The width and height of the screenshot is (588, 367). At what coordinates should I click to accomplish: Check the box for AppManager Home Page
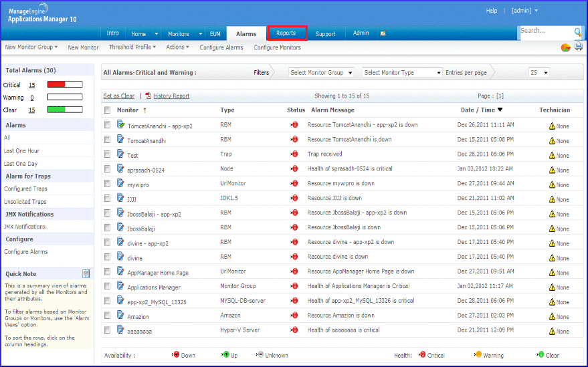pyautogui.click(x=107, y=271)
